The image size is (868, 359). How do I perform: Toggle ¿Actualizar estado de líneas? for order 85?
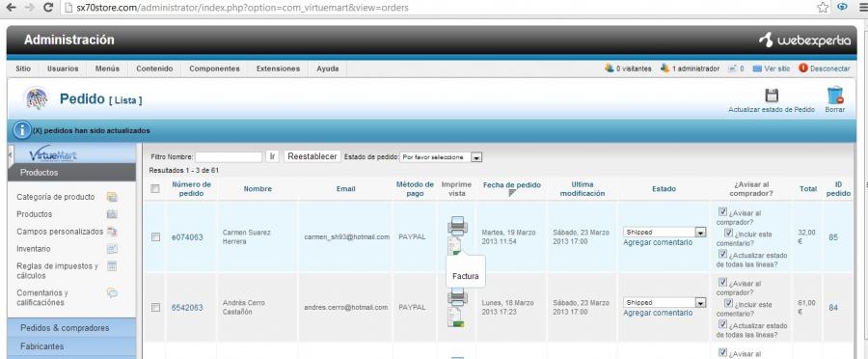pos(722,254)
